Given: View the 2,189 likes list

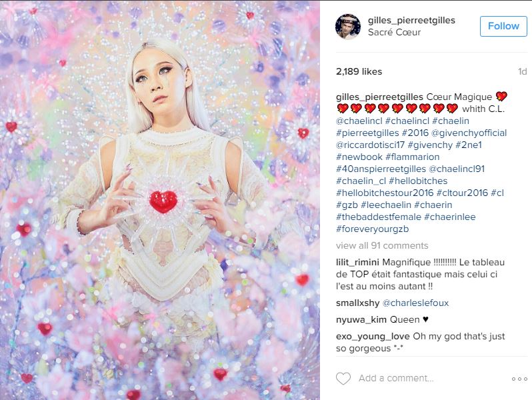Looking at the screenshot, I should coord(359,71).
